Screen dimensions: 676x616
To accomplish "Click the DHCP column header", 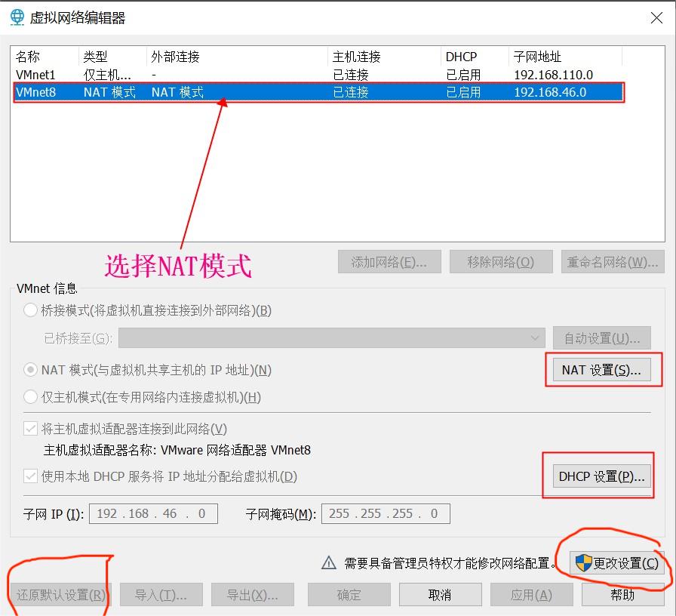I will pos(475,57).
